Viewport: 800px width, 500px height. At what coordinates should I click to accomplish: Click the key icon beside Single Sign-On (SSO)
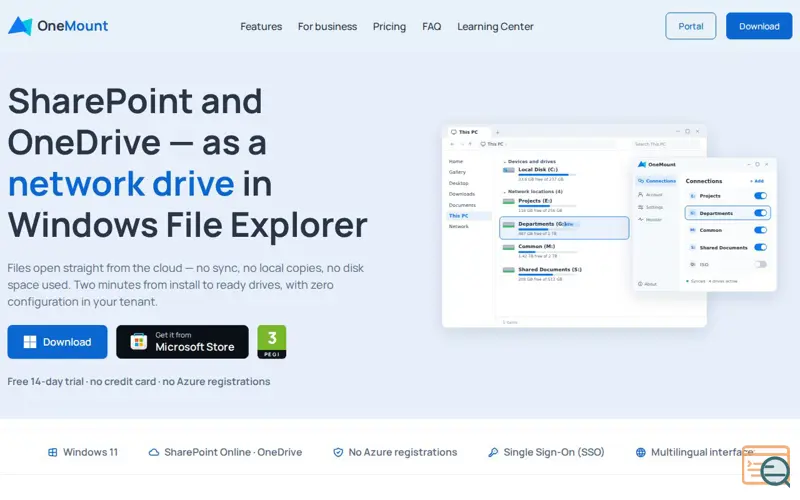(493, 452)
